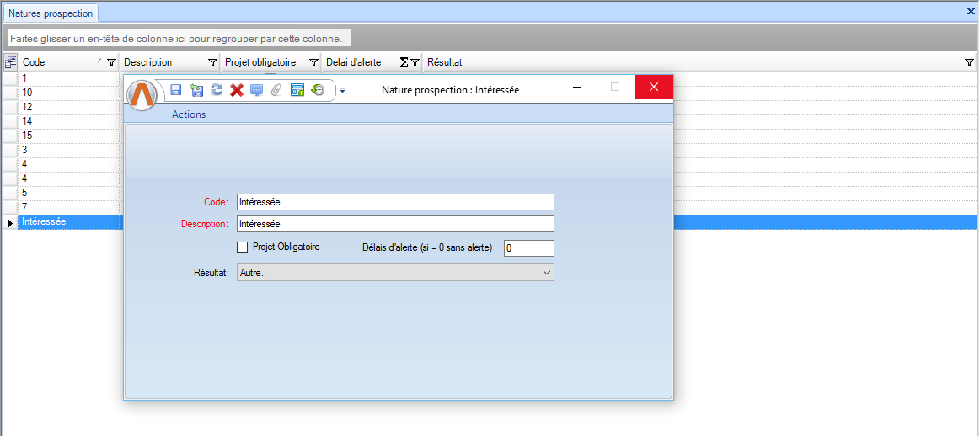Click the add window icon with green plus

coord(297,89)
